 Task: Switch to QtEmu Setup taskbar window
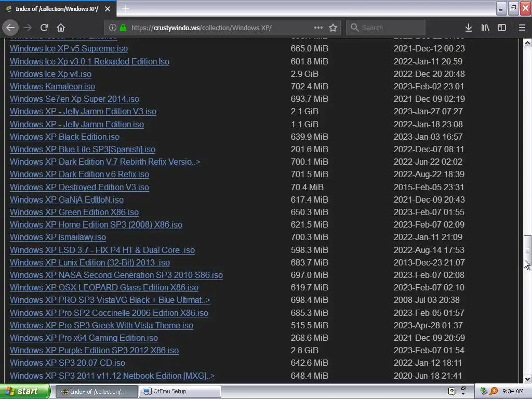[179, 391]
